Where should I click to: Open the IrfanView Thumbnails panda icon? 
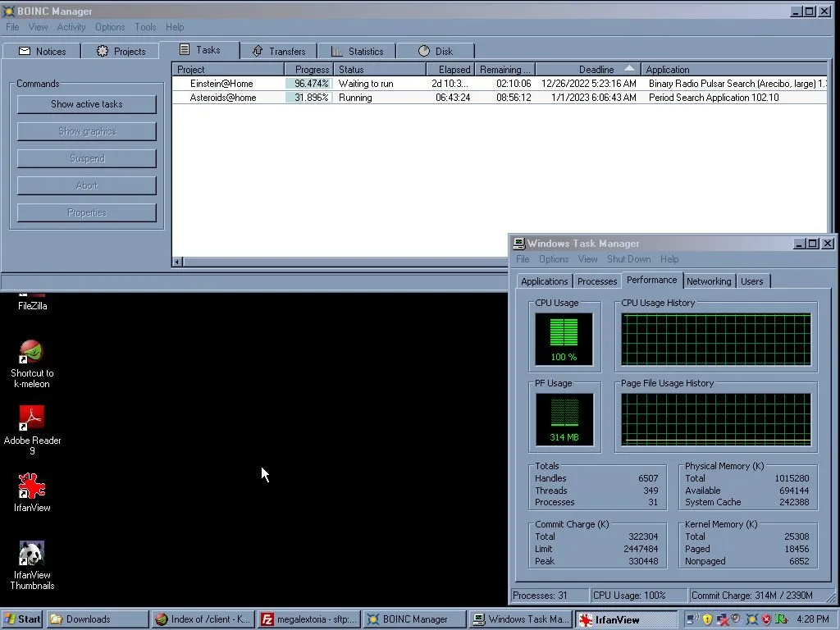click(32, 554)
